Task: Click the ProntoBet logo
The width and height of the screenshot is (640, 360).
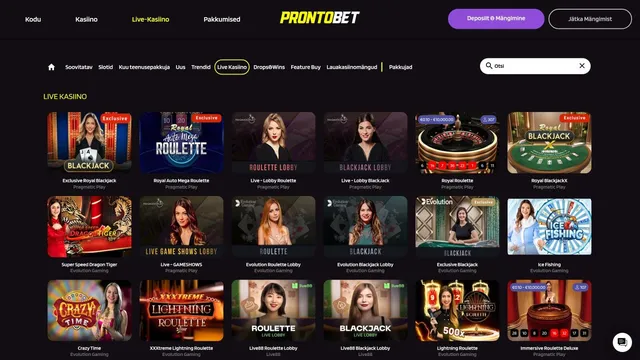Action: pos(320,18)
